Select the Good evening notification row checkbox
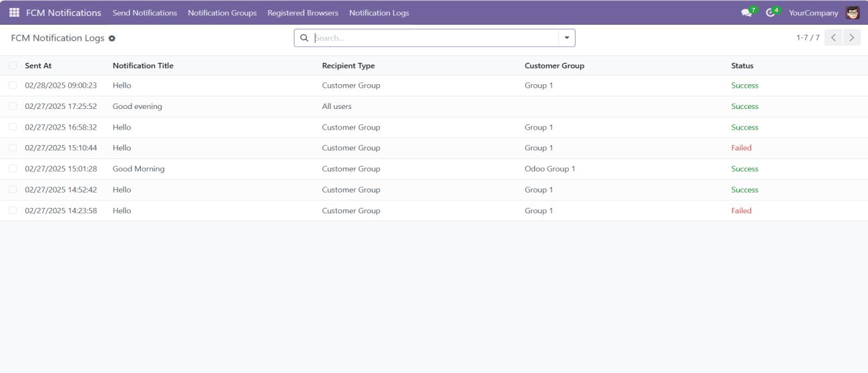Image resolution: width=868 pixels, height=373 pixels. pyautogui.click(x=13, y=106)
